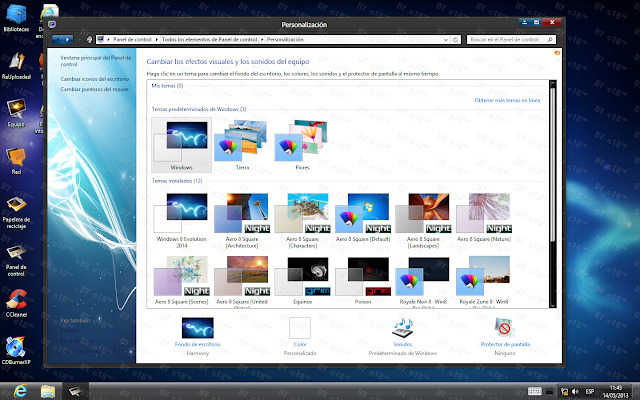Click the volume icon in system tray
640x400 pixels.
tap(576, 392)
